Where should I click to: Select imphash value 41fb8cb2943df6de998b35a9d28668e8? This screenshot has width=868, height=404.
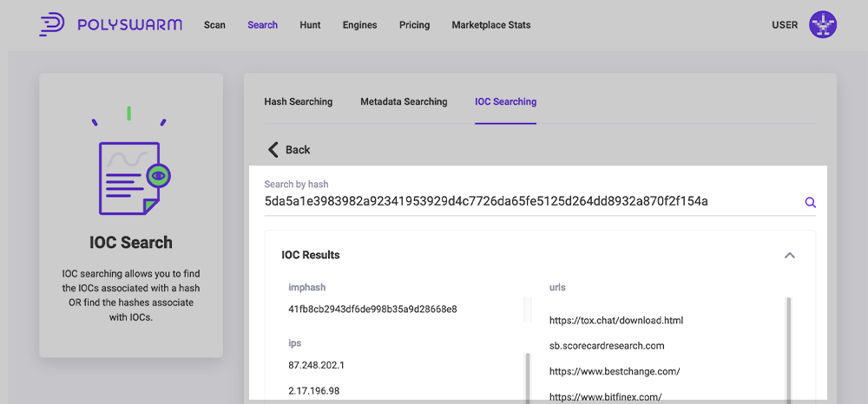[x=372, y=309]
